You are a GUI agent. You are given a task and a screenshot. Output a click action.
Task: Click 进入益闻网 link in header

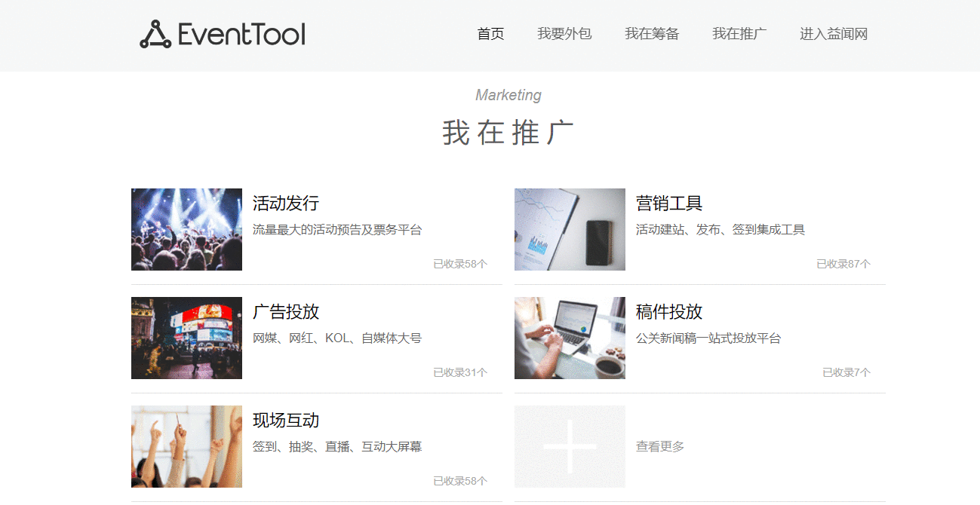pos(834,34)
